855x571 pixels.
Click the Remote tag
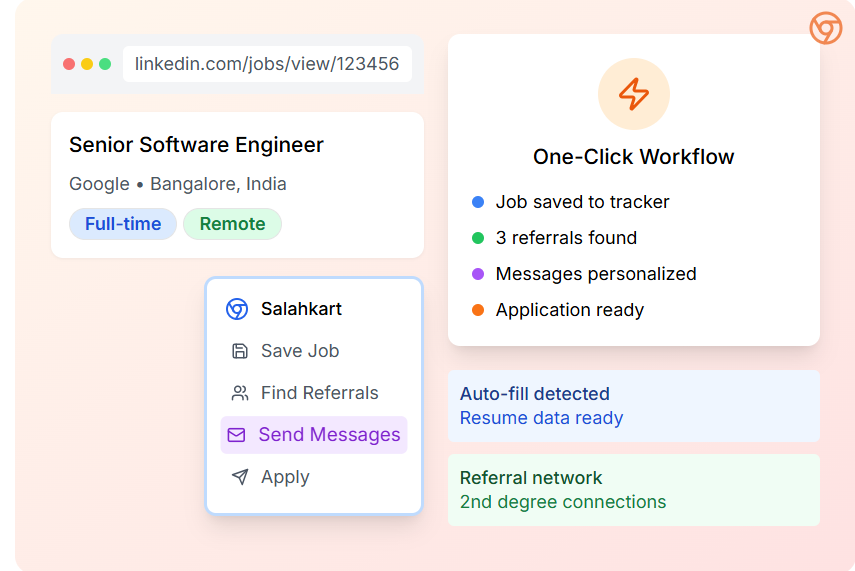tap(232, 224)
